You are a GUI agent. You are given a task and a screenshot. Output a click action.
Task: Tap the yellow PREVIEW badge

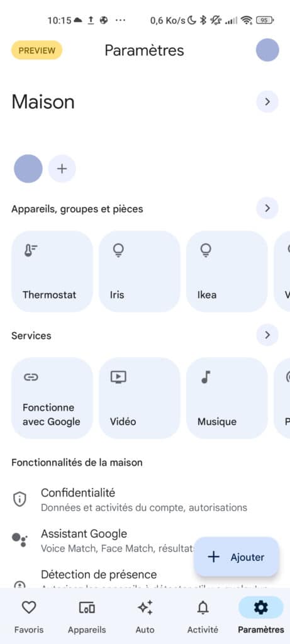37,50
